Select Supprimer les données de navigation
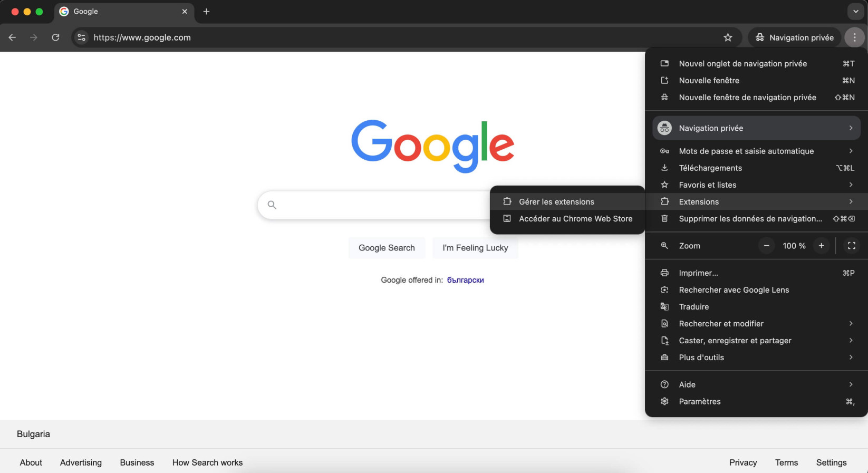 (756, 218)
